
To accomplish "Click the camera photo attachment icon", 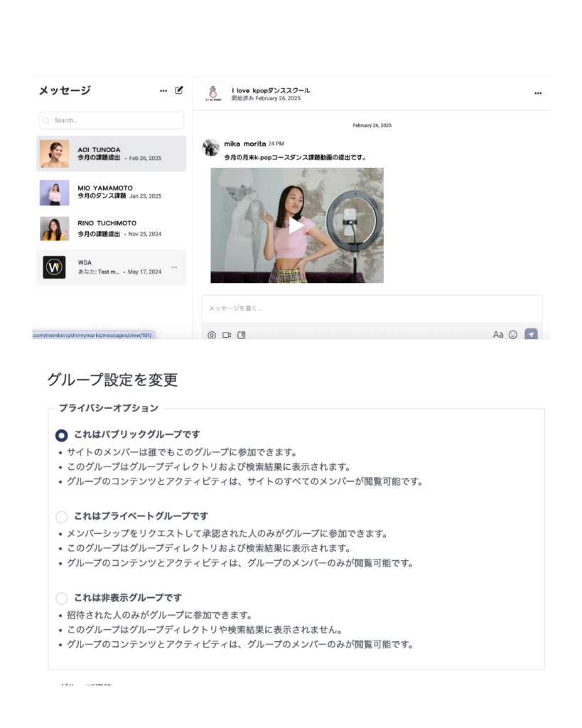I will (x=212, y=335).
